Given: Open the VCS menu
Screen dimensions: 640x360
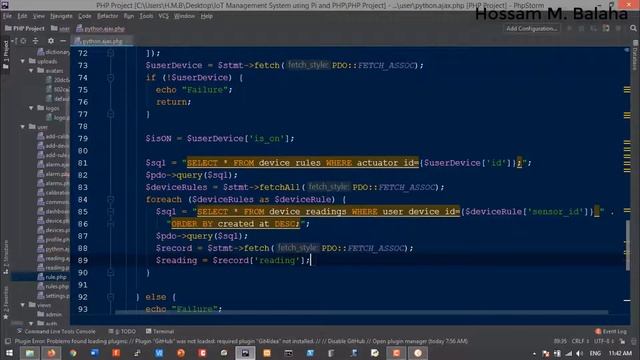Looking at the screenshot, I should tap(163, 16).
